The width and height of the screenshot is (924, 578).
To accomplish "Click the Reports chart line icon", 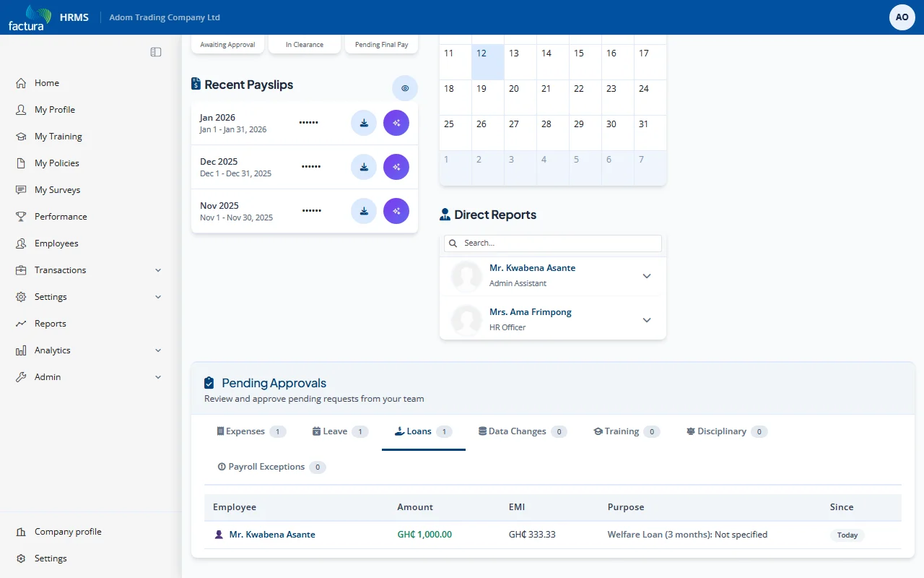I will pyautogui.click(x=21, y=324).
